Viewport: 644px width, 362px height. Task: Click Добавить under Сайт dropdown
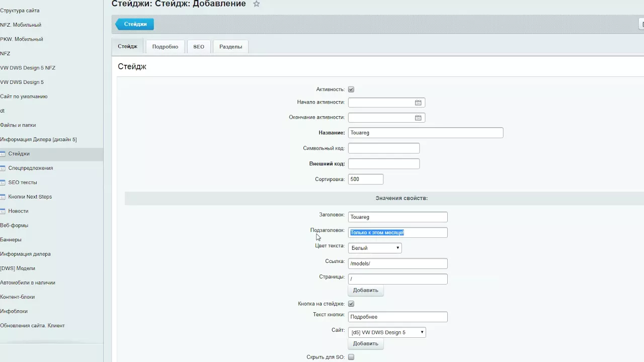(366, 343)
